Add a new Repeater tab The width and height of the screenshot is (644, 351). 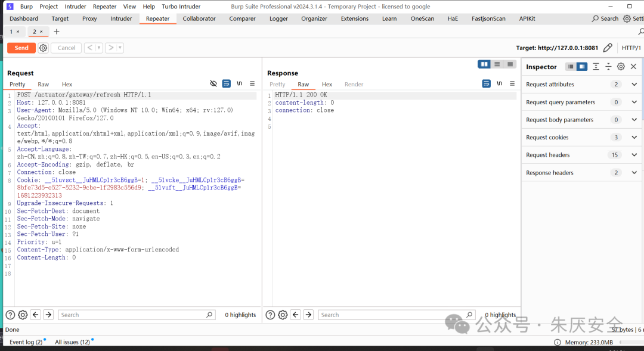point(57,32)
